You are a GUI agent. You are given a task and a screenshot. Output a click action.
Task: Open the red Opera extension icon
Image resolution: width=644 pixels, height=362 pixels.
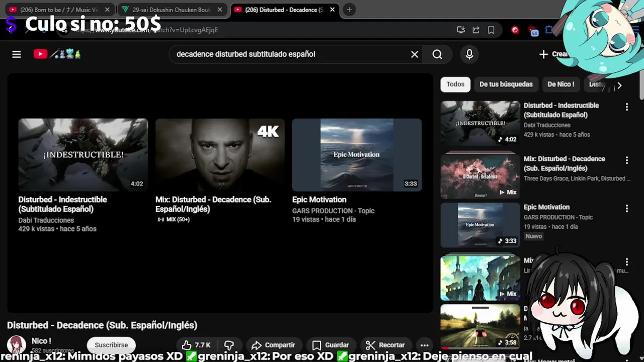[x=515, y=30]
